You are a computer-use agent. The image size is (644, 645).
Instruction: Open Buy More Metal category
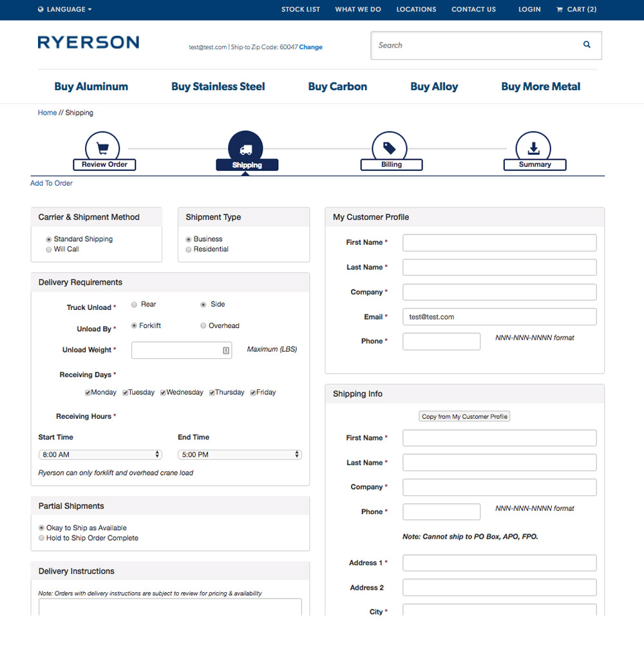tap(541, 86)
